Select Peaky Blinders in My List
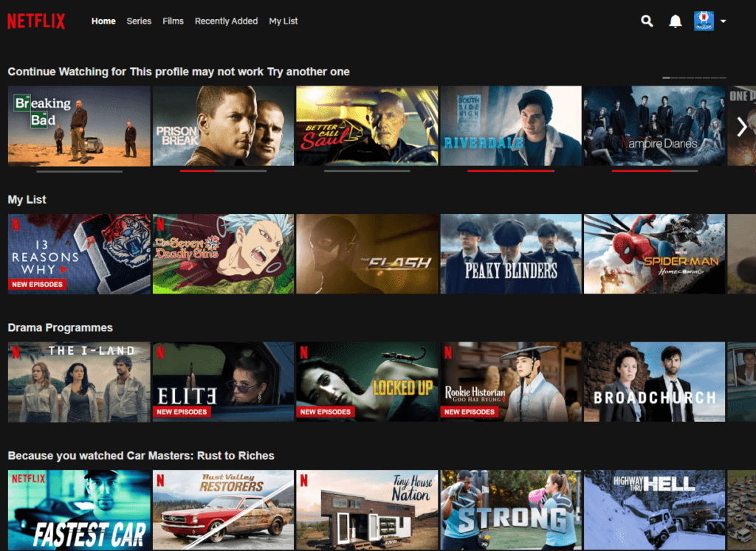Viewport: 756px width, 551px height. tap(511, 254)
